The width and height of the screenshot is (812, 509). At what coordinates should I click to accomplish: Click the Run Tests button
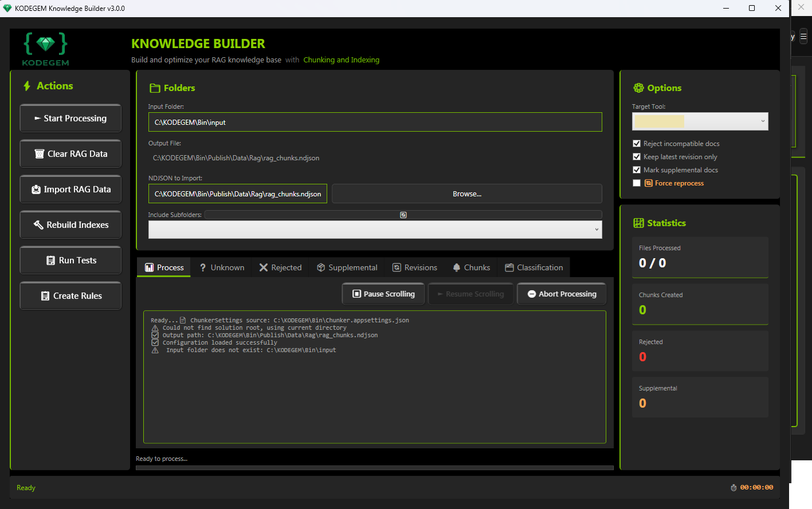click(x=70, y=261)
